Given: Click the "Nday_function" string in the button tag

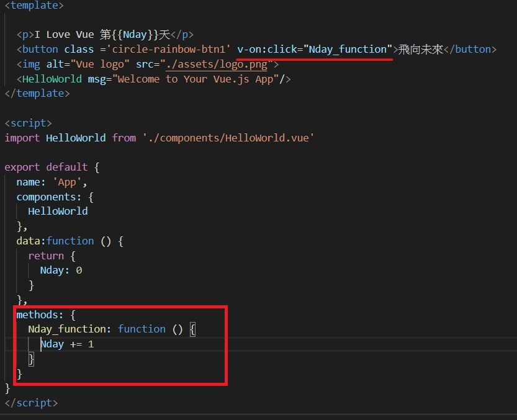Looking at the screenshot, I should pyautogui.click(x=348, y=50).
